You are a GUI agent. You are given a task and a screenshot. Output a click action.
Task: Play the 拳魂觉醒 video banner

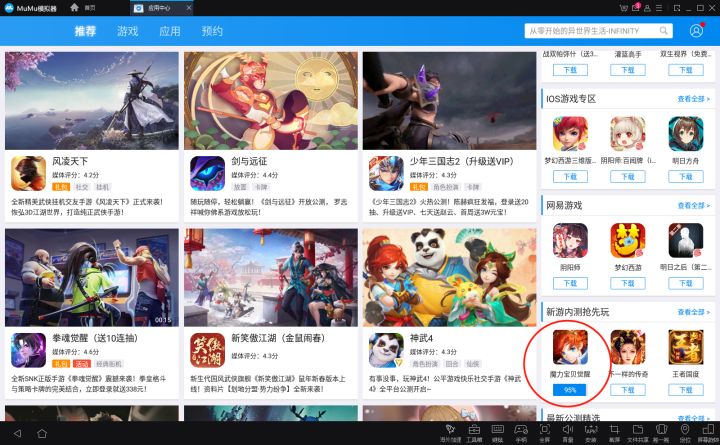pyautogui.click(x=92, y=277)
